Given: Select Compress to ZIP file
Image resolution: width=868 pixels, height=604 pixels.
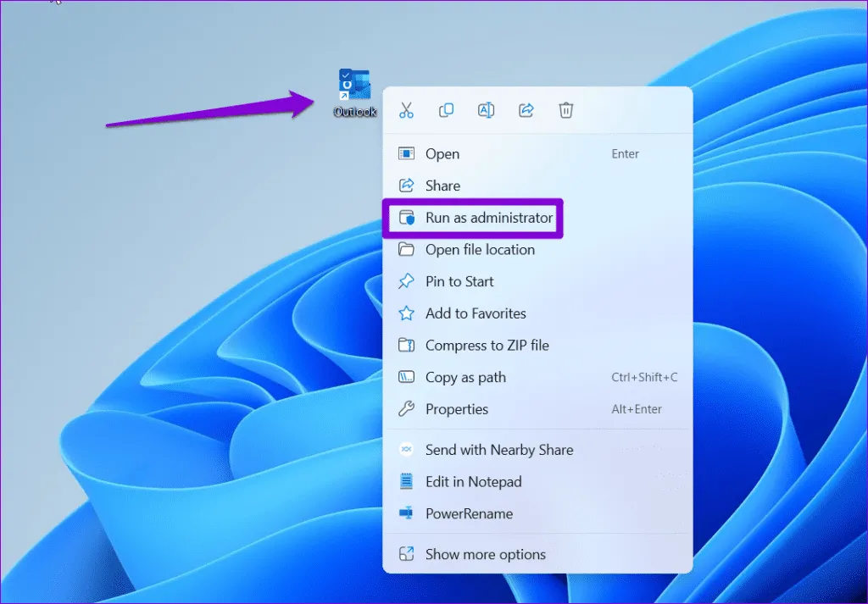Looking at the screenshot, I should [x=487, y=346].
